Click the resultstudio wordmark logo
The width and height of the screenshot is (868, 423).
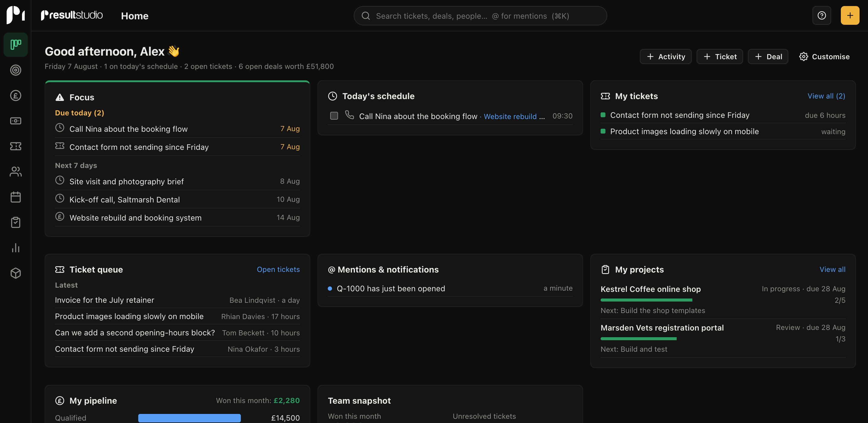(72, 15)
